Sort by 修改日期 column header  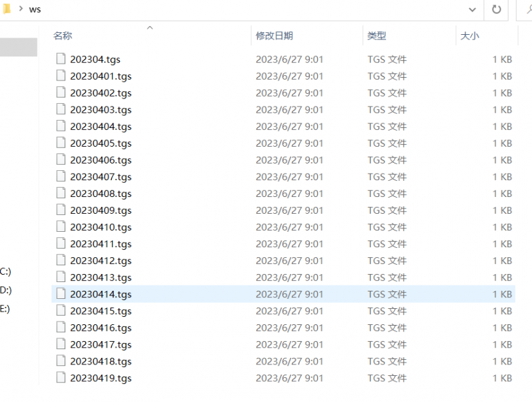click(x=274, y=36)
